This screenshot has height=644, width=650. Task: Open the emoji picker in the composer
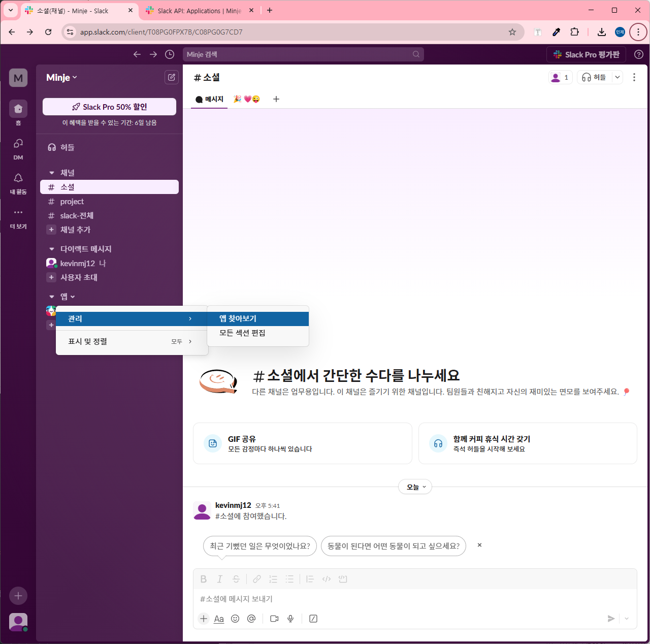pos(235,619)
